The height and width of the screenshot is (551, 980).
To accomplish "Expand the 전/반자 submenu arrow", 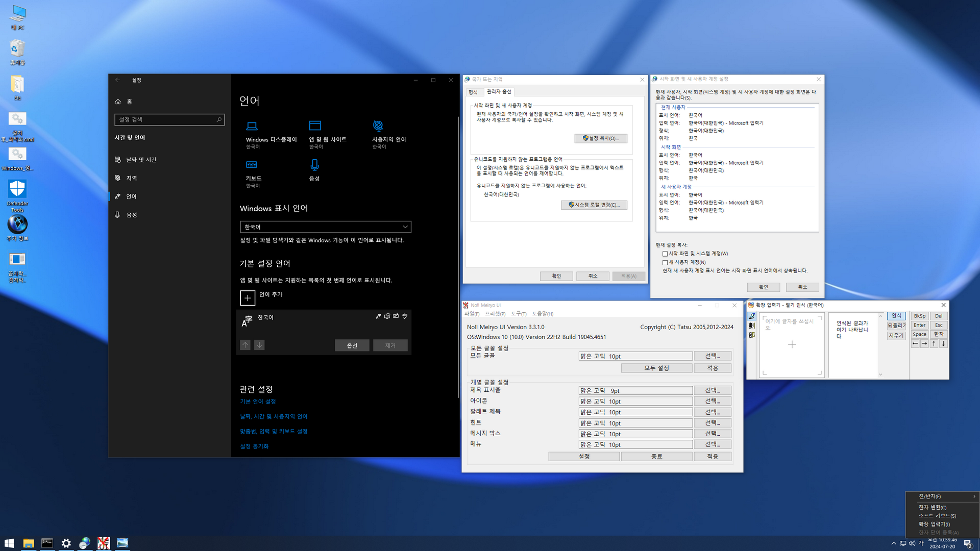I will [974, 496].
